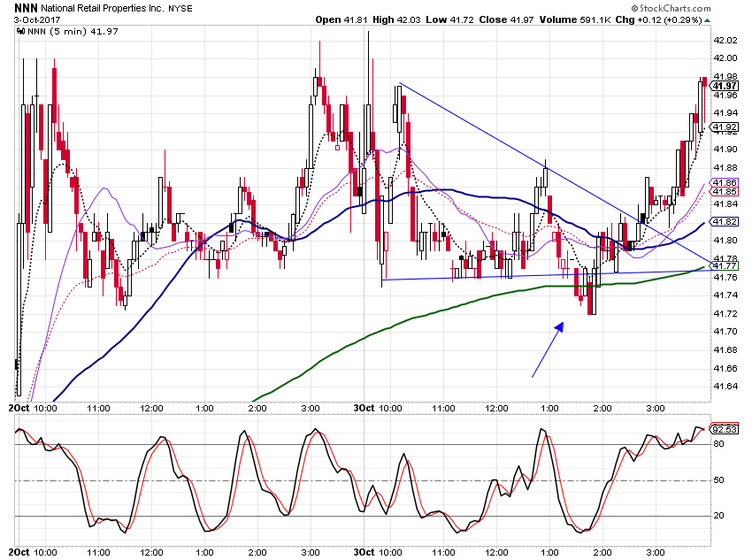Image resolution: width=752 pixels, height=560 pixels.
Task: Click the 41.70 price axis label
Action: (x=725, y=332)
